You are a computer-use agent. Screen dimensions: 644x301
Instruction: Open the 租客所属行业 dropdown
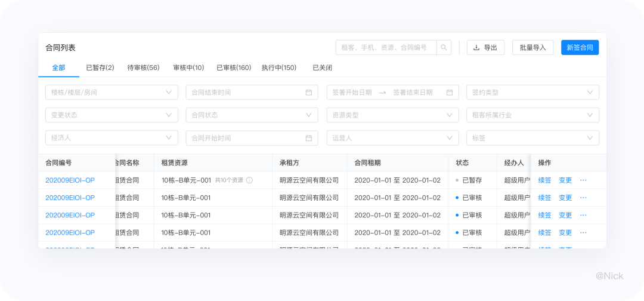532,115
